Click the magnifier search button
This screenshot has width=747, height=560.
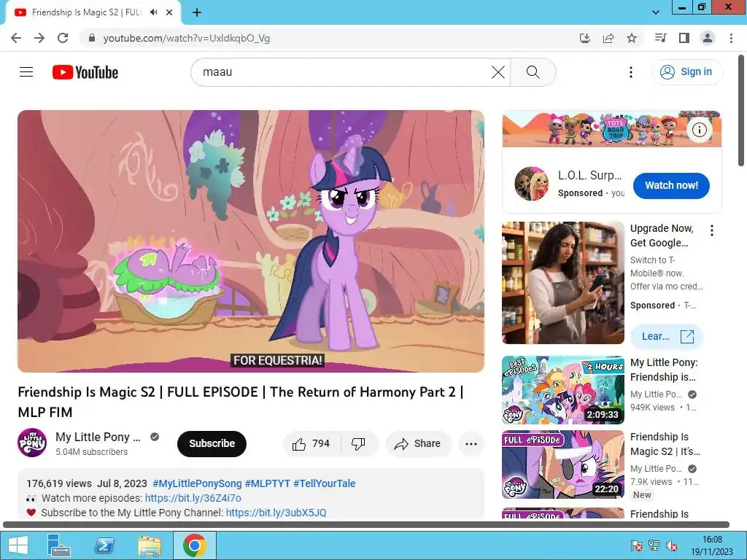(533, 72)
